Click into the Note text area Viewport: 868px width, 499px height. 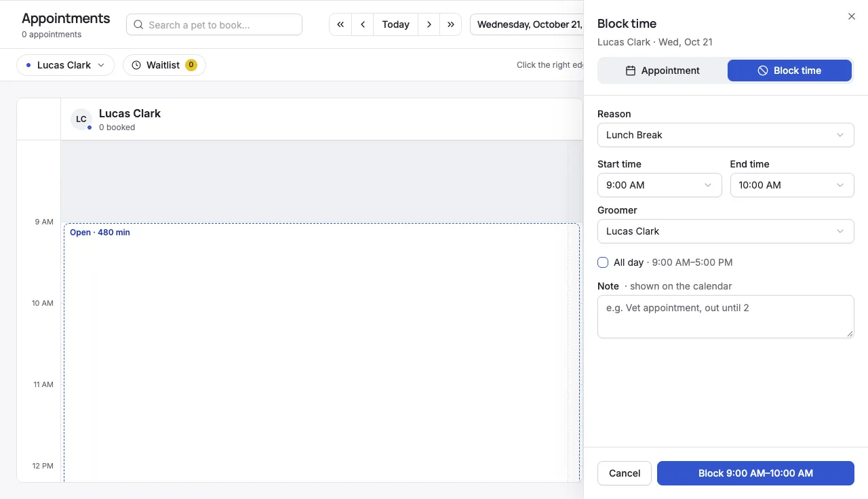[x=726, y=317]
